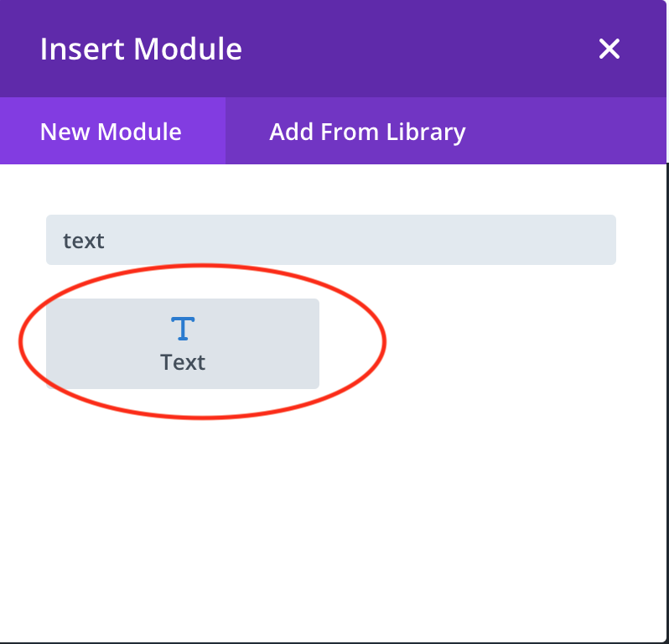
Task: Close the Insert Module dialog with the X
Action: click(x=609, y=49)
